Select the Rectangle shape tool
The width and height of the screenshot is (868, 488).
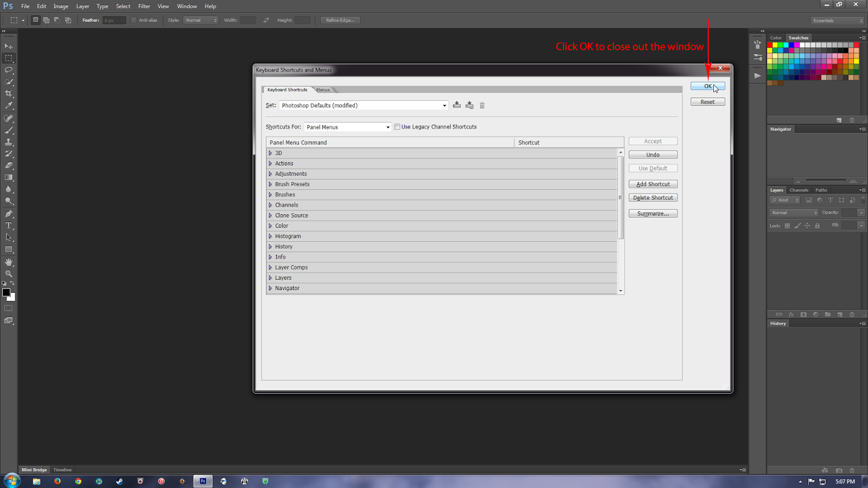click(9, 249)
